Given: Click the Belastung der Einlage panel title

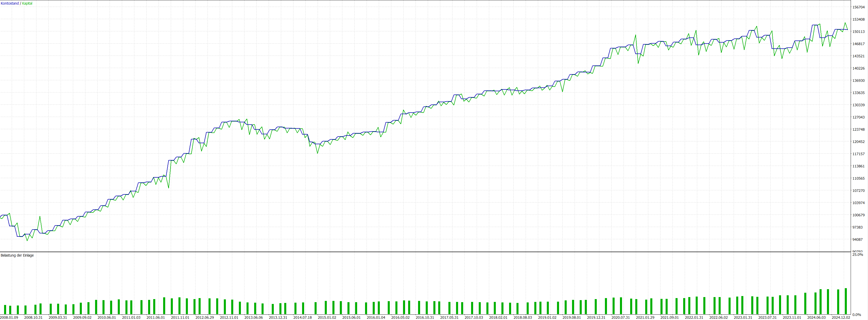Looking at the screenshot, I should [x=17, y=255].
